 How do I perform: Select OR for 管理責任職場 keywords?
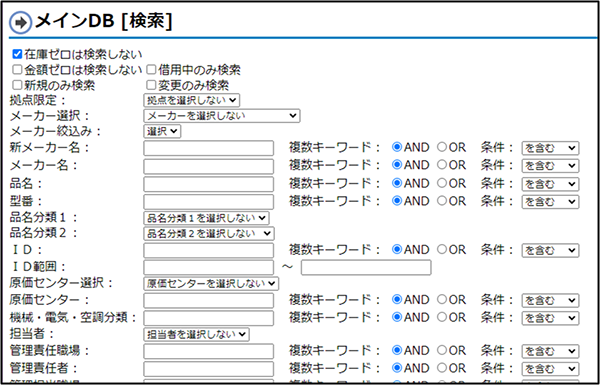coord(442,350)
